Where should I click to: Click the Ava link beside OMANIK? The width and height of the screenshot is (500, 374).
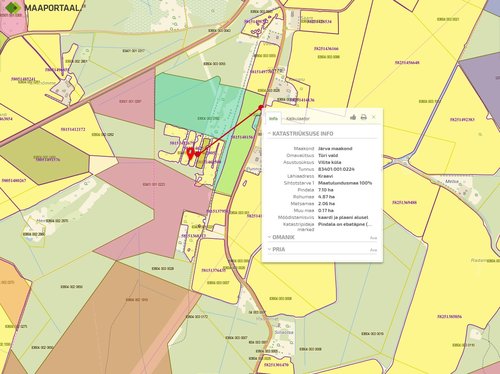(x=373, y=238)
